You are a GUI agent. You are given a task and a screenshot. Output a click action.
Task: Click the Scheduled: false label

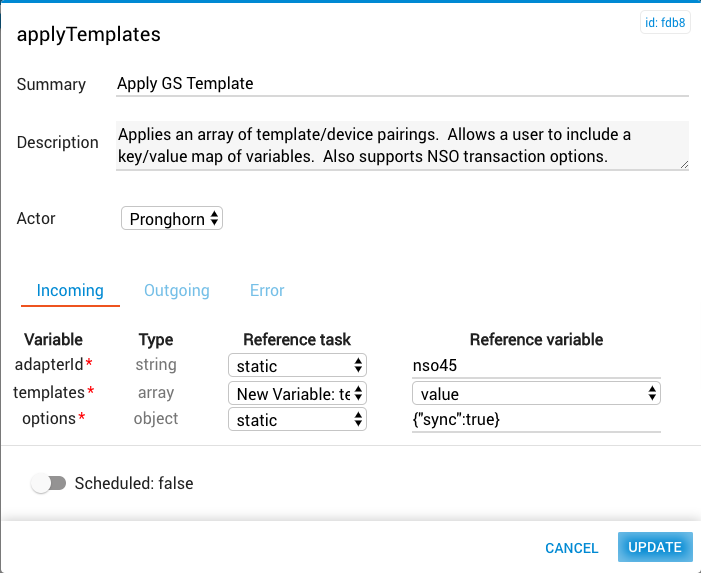pos(134,484)
